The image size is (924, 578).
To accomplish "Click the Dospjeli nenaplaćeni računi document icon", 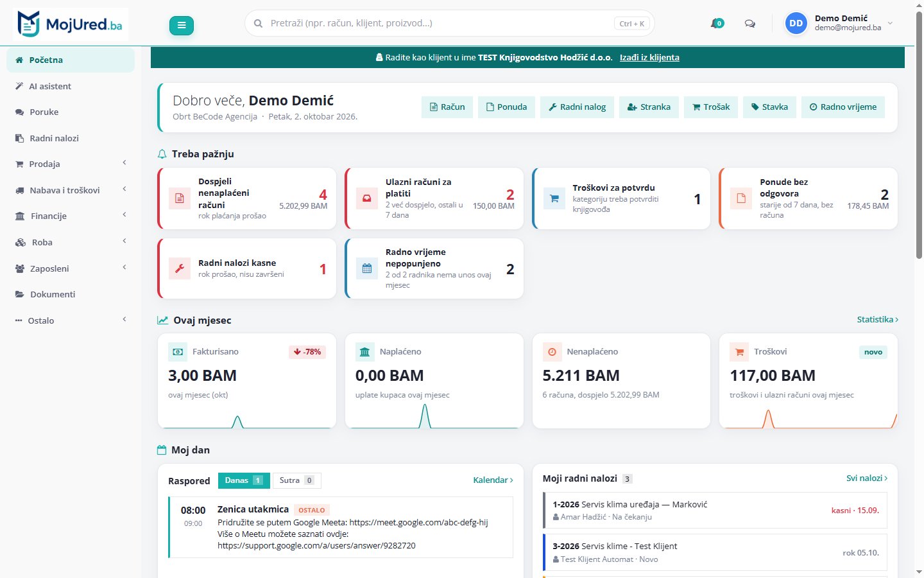I will click(x=180, y=198).
